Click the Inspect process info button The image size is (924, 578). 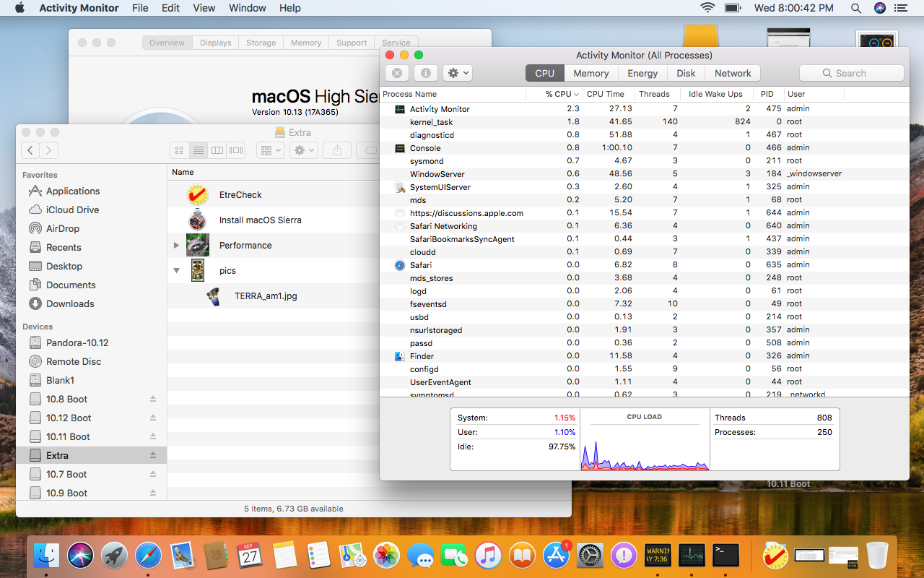click(x=425, y=73)
